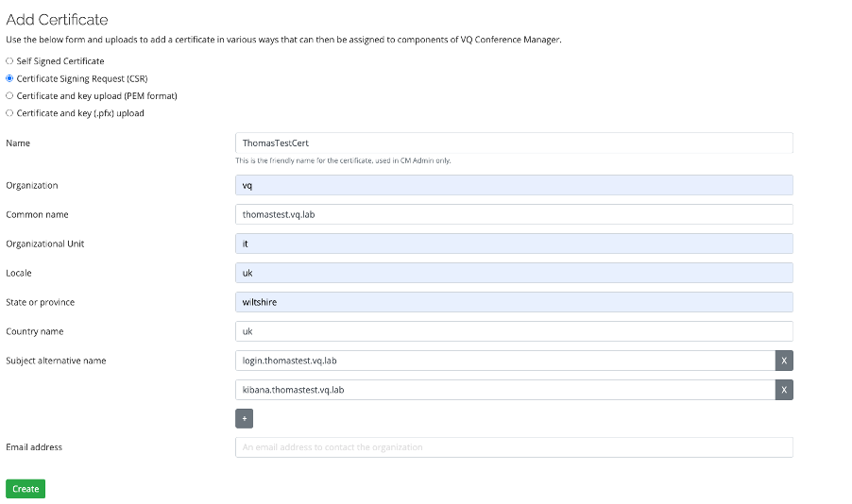852x504 pixels.
Task: Edit the Common name field thomastest.vq.lab
Action: click(514, 214)
